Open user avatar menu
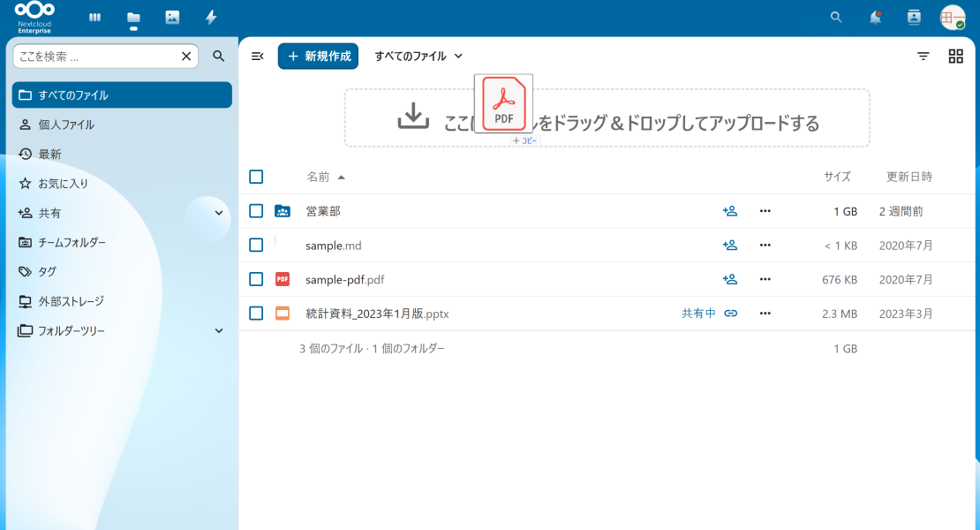 point(953,18)
